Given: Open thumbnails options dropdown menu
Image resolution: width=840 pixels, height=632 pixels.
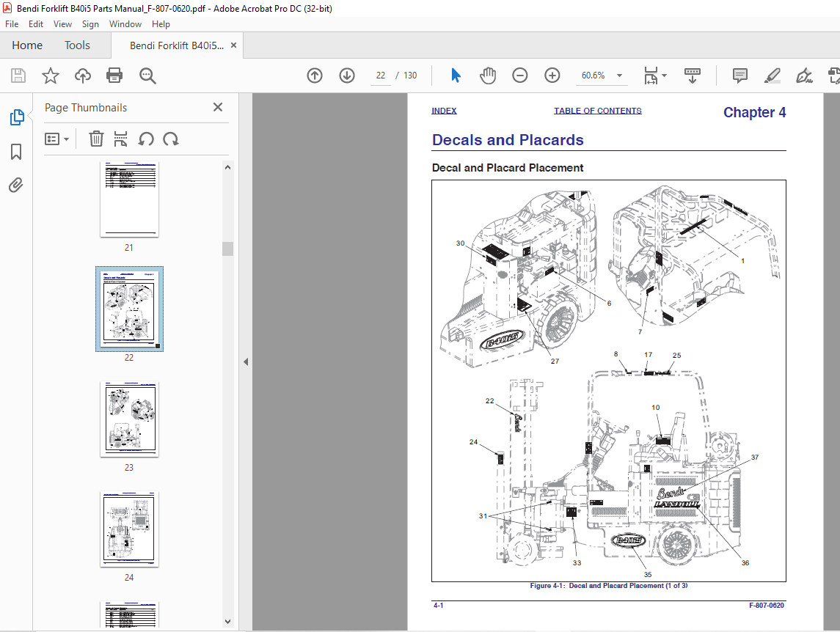Looking at the screenshot, I should (x=56, y=139).
